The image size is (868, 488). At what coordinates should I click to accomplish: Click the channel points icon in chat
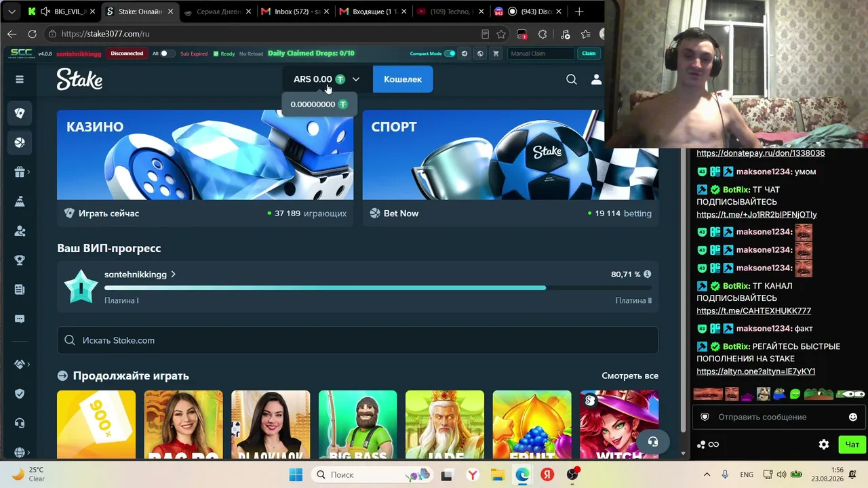[x=701, y=445]
